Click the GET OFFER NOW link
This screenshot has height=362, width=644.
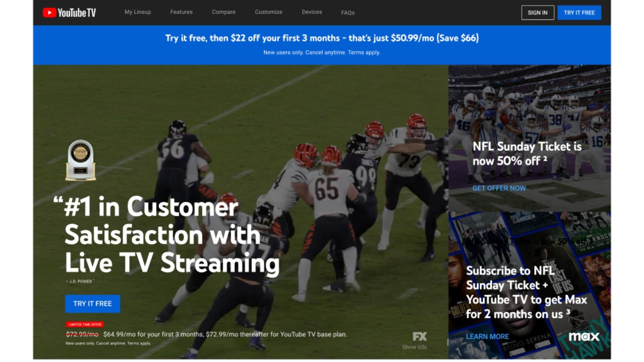click(x=499, y=188)
